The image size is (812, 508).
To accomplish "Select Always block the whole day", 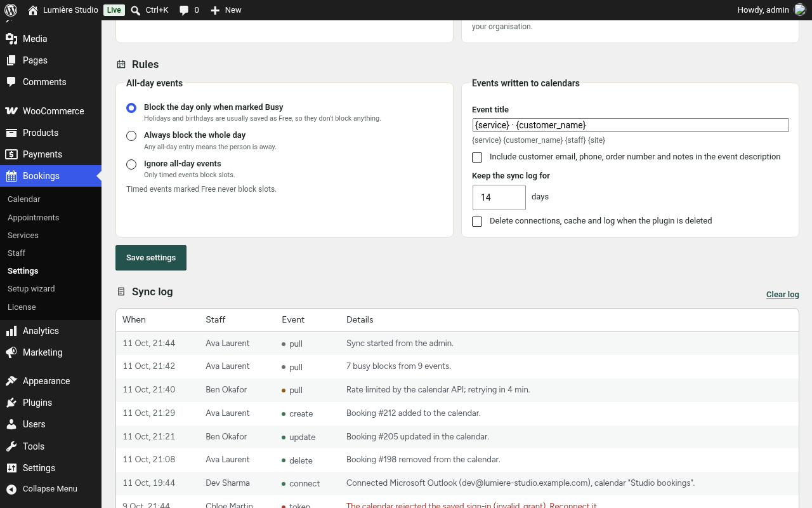I will [x=131, y=136].
